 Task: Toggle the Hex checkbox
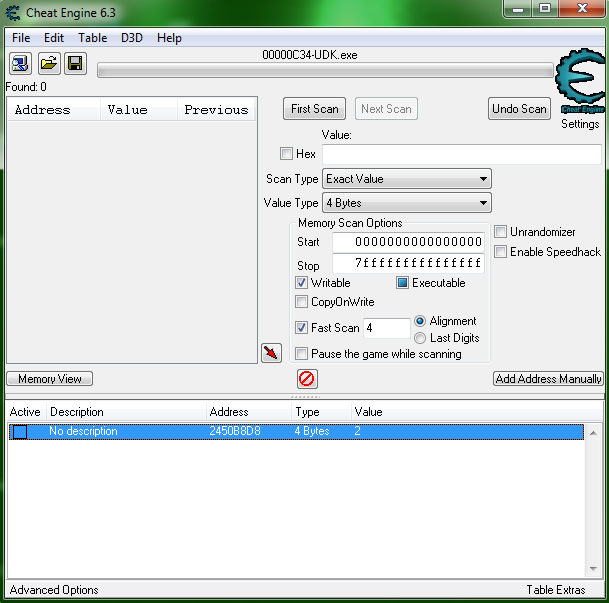pos(286,154)
